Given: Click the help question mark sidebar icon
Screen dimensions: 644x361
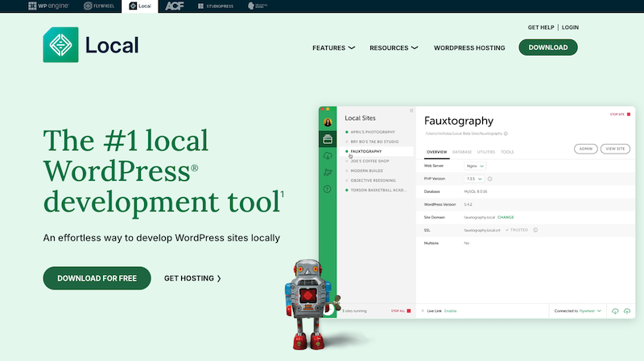Looking at the screenshot, I should (x=328, y=189).
